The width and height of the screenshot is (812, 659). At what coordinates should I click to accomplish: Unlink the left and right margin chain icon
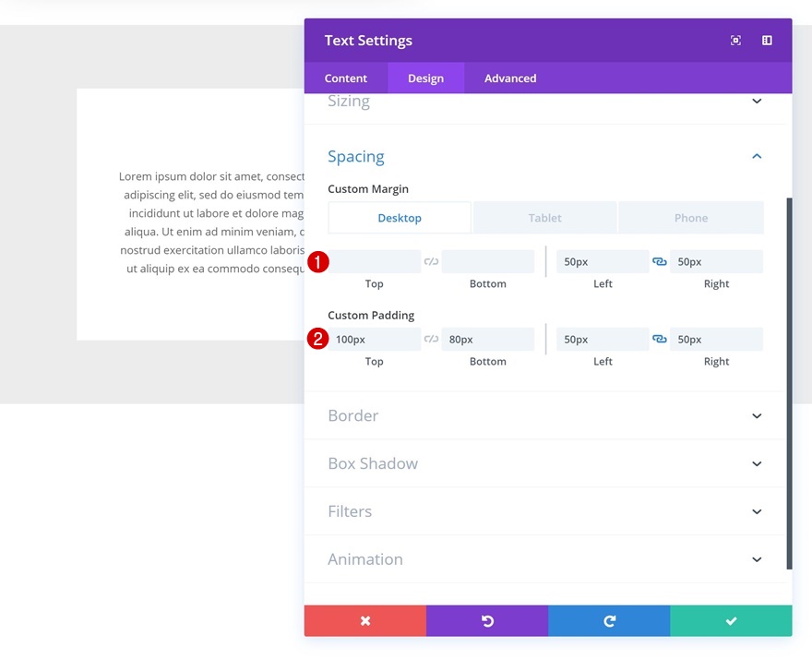[x=659, y=261]
